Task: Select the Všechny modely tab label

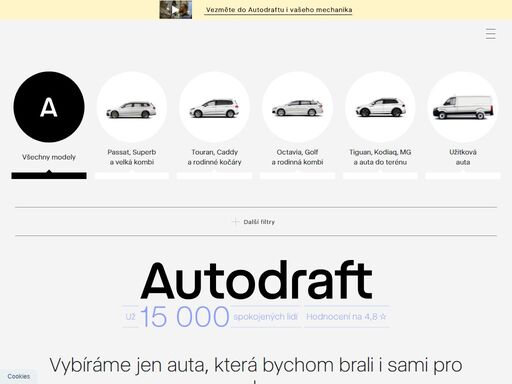Action: coord(49,157)
